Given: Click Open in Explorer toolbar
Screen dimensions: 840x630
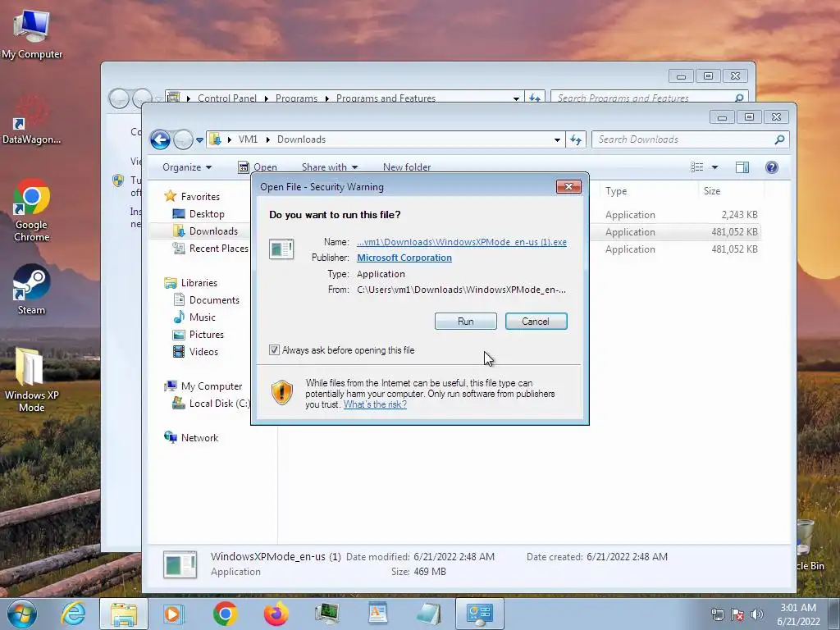Looking at the screenshot, I should pyautogui.click(x=258, y=167).
